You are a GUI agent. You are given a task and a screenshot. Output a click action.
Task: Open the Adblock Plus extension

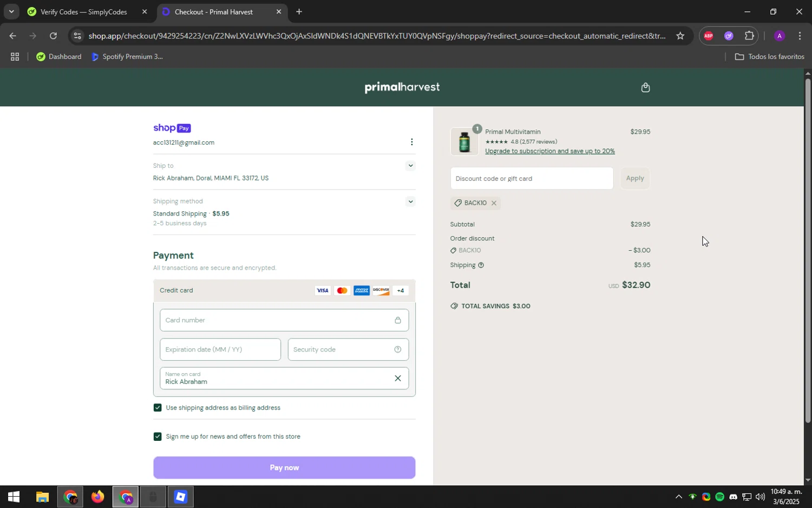click(x=708, y=36)
